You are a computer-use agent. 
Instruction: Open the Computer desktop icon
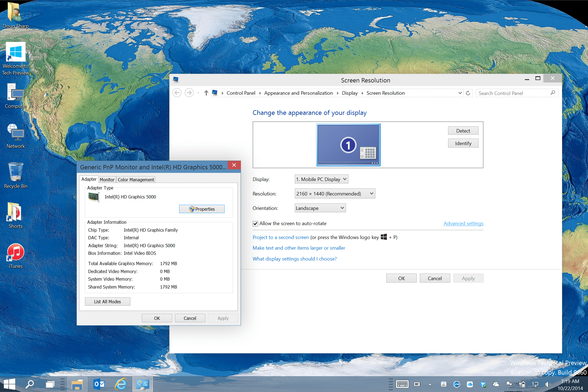point(16,96)
